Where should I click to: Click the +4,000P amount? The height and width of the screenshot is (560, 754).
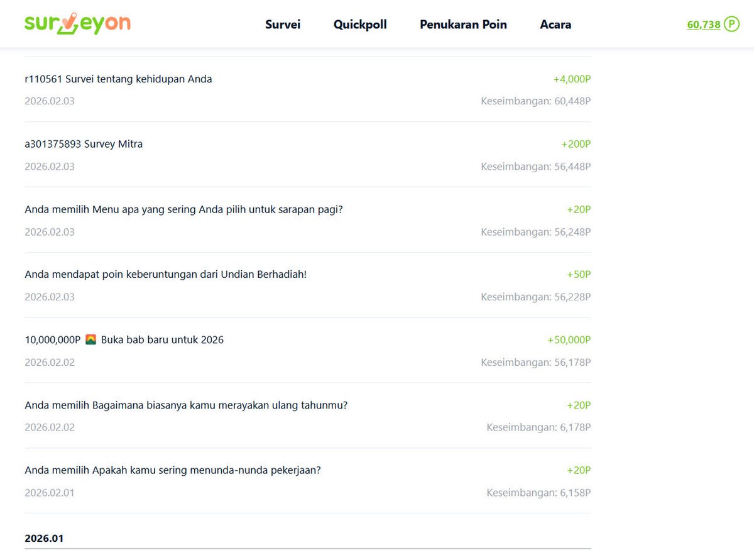pos(572,79)
